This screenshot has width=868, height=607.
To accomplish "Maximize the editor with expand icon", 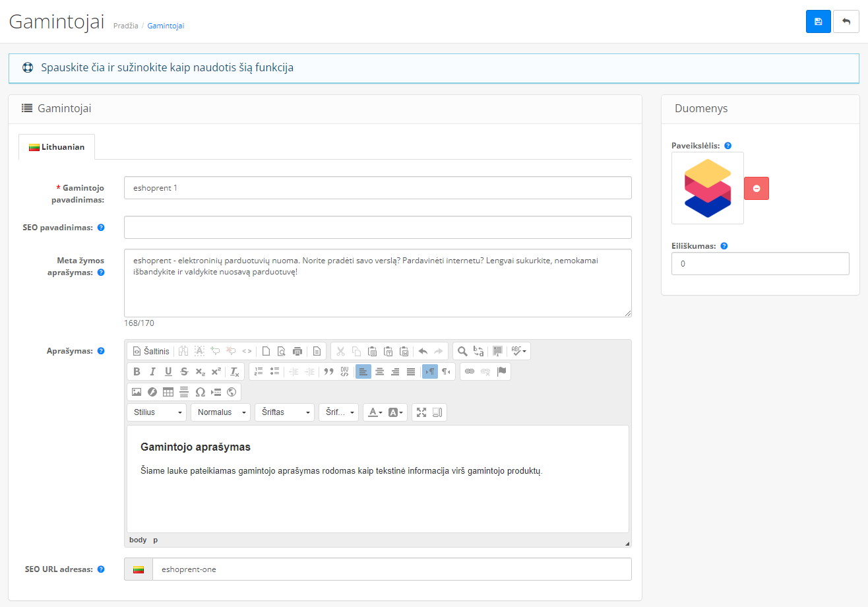I will (x=422, y=412).
